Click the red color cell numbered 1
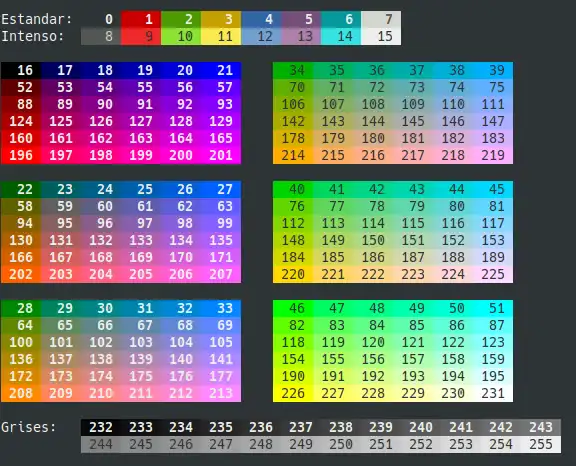This screenshot has width=576, height=466. [141, 19]
